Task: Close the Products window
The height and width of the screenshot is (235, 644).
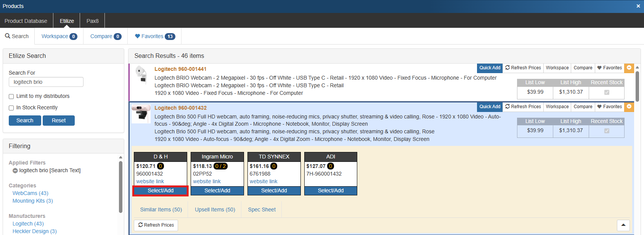Action: coord(638,6)
